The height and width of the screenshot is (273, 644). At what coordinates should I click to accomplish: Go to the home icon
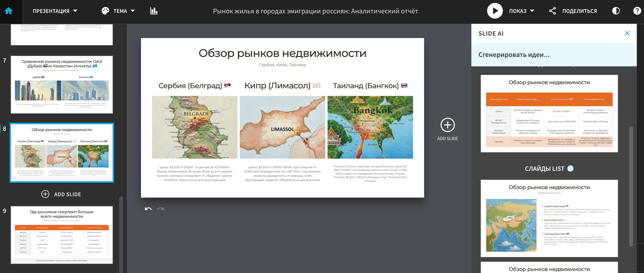click(x=8, y=11)
